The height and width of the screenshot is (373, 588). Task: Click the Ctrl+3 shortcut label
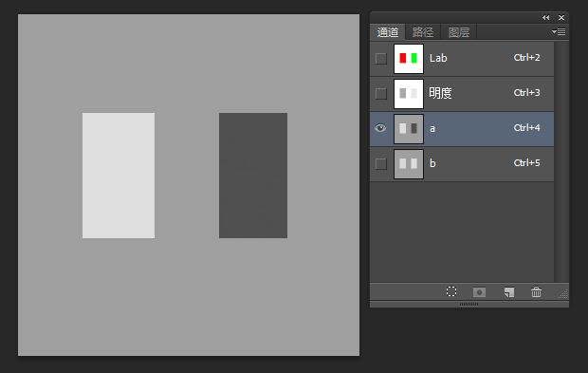[527, 92]
